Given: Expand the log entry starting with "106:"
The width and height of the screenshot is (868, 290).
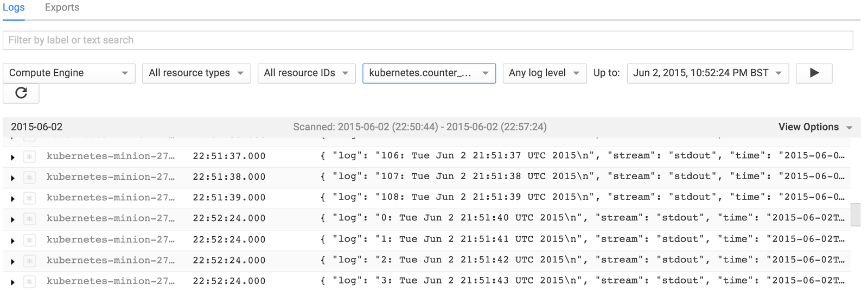Looking at the screenshot, I should point(12,157).
